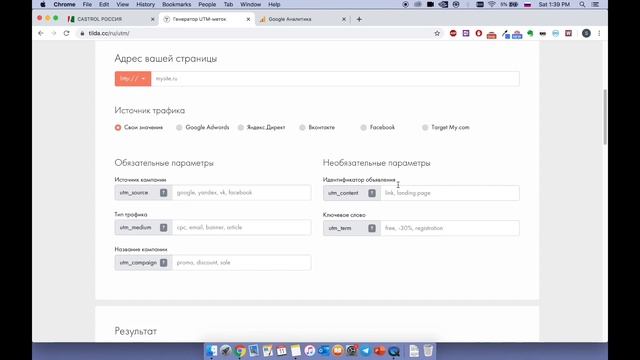The image size is (640, 360).
Task: Open the File menu
Action: [87, 4]
